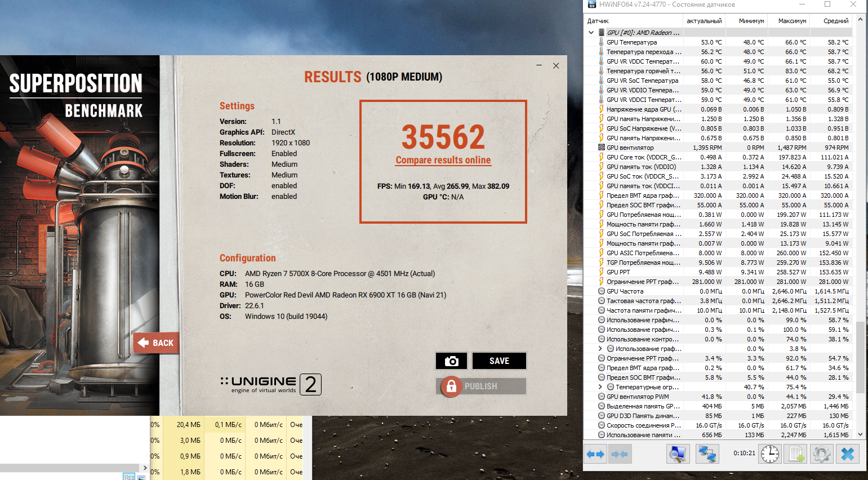Open HWiNFO monitor-with-magnifier summary icon
The width and height of the screenshot is (868, 480).
(678, 454)
